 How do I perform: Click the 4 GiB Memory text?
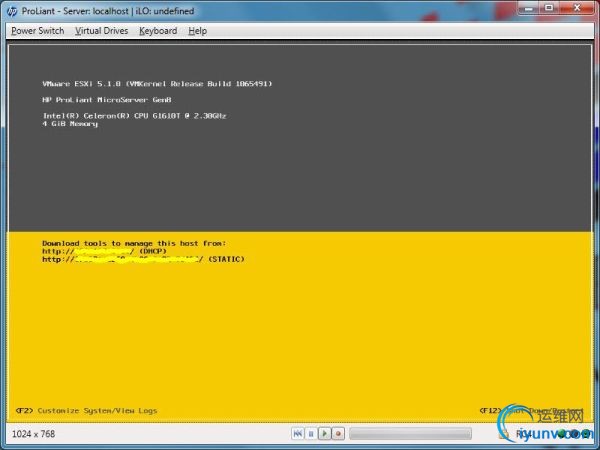(70, 124)
